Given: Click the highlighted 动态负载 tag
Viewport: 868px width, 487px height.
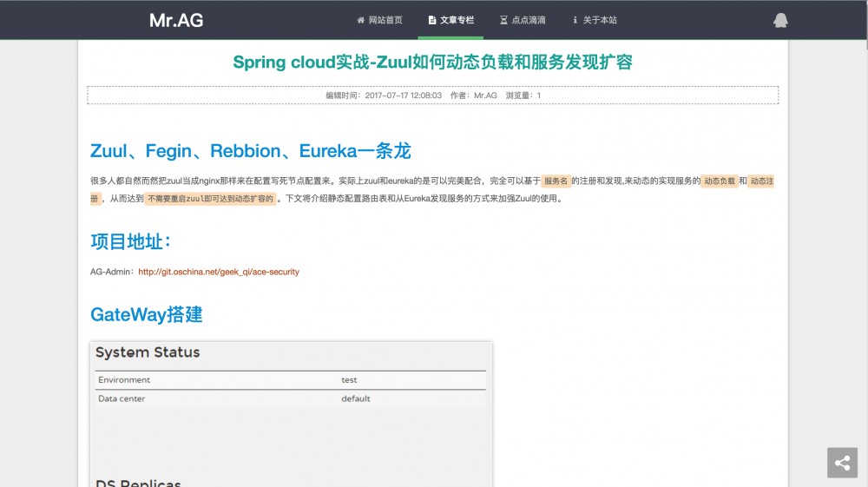Looking at the screenshot, I should pos(720,181).
